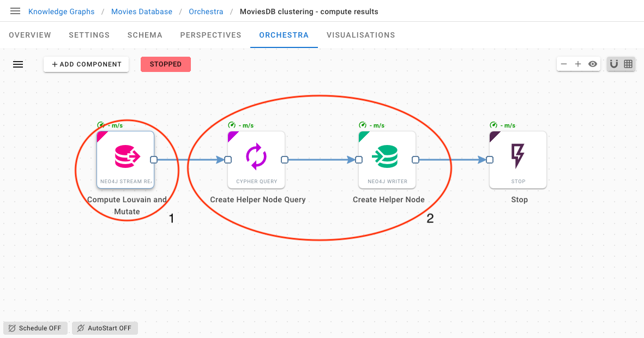Click the 'NEO4J WRITER' type caption
This screenshot has height=338, width=644.
[x=387, y=181]
